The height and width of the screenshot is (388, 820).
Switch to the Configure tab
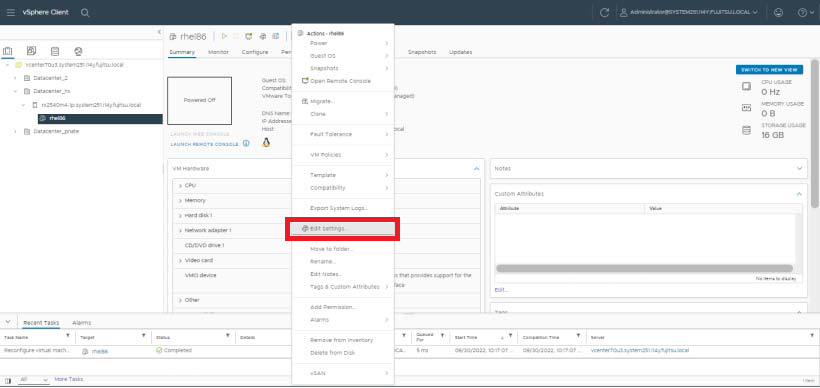pos(255,52)
